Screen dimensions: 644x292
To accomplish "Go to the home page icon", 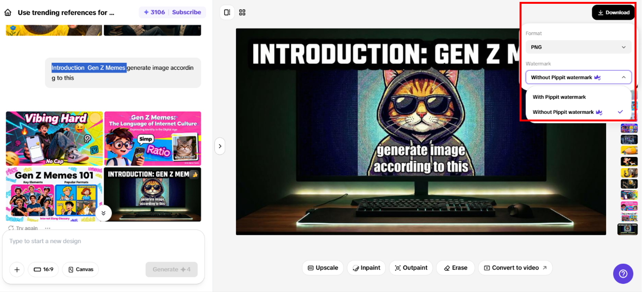I will tap(8, 12).
